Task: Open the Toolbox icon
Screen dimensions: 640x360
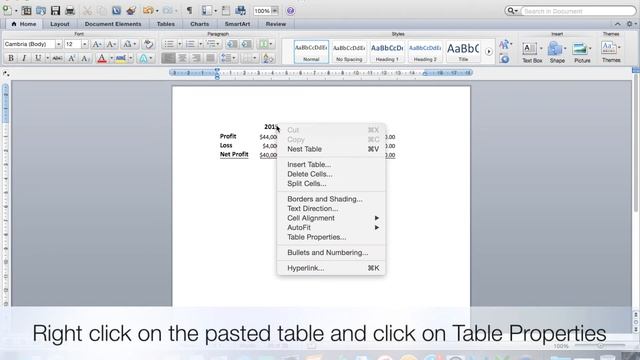Action: [x=226, y=11]
